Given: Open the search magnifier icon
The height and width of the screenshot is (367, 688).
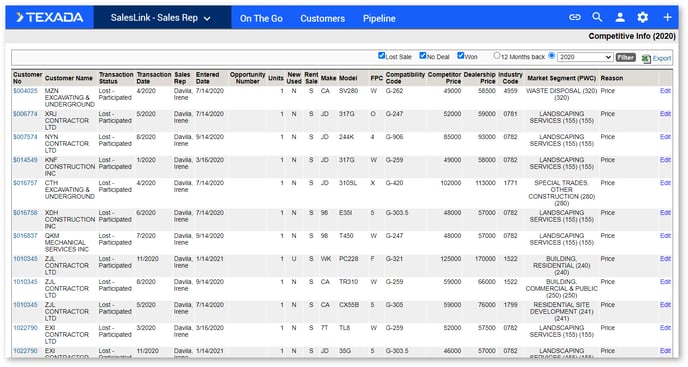Looking at the screenshot, I should [x=597, y=18].
